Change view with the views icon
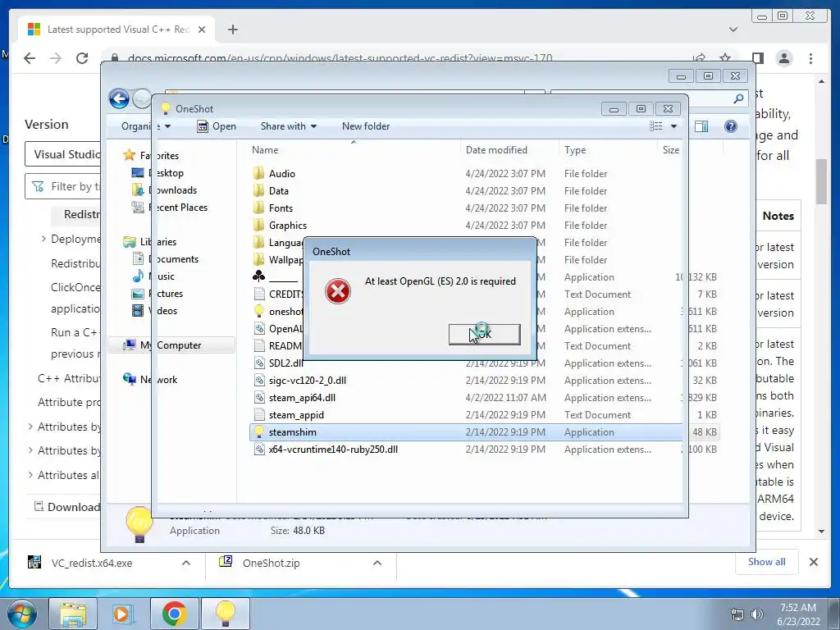The width and height of the screenshot is (840, 630). (x=656, y=126)
